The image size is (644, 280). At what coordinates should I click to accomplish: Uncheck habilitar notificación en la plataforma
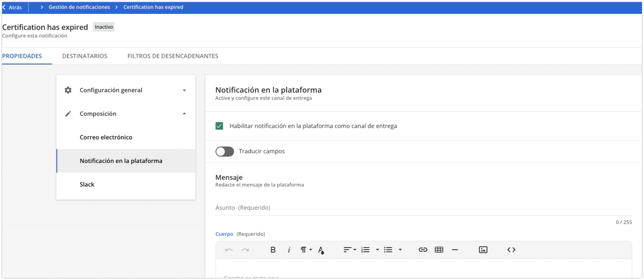(x=220, y=126)
